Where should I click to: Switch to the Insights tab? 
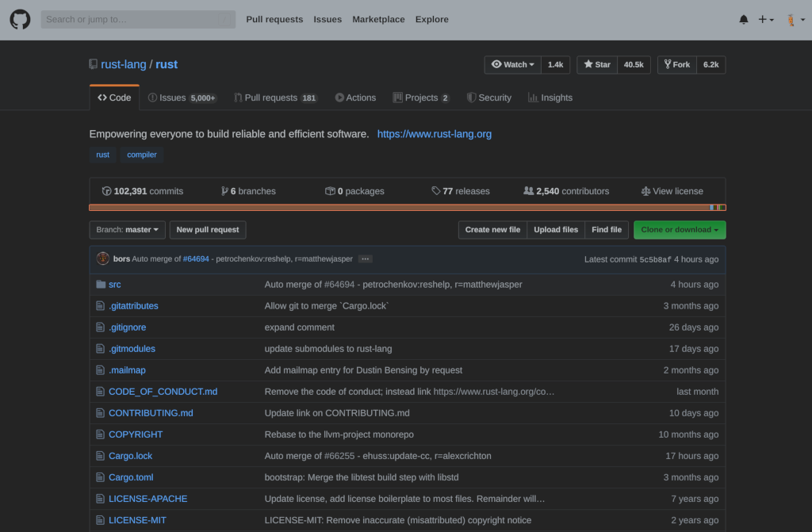(550, 98)
